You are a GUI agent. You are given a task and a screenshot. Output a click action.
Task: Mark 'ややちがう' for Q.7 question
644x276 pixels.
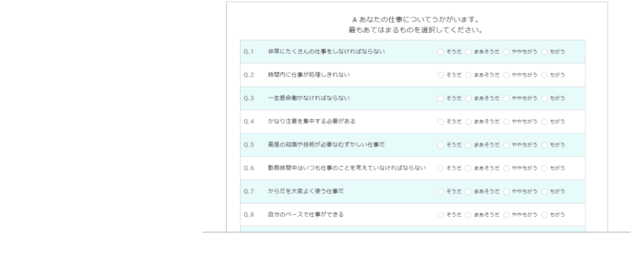tap(506, 192)
